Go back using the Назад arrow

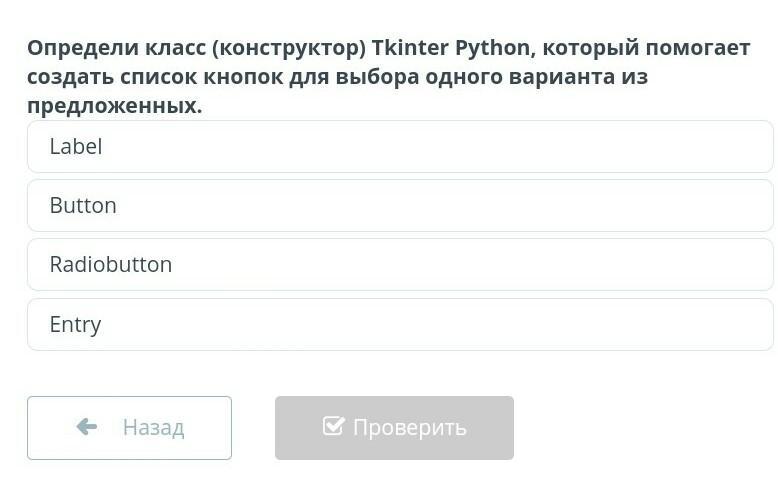point(87,427)
